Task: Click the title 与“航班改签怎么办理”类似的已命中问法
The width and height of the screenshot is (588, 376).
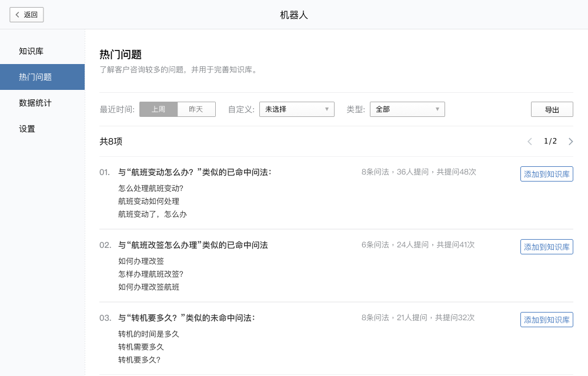Action: click(x=193, y=246)
